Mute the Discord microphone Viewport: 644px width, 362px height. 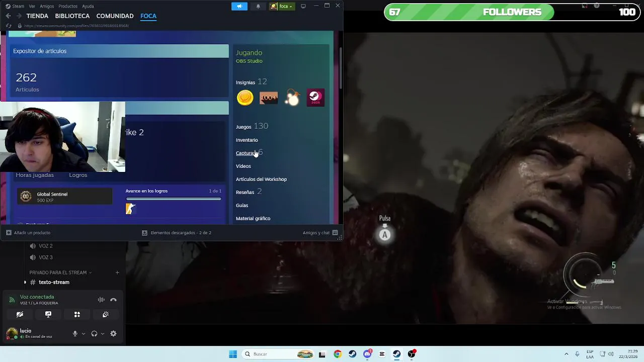[75, 333]
